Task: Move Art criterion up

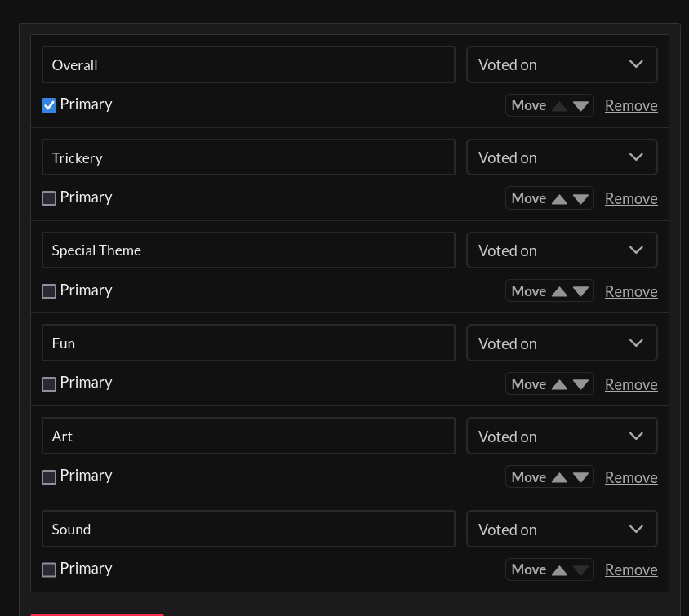Action: tap(559, 478)
